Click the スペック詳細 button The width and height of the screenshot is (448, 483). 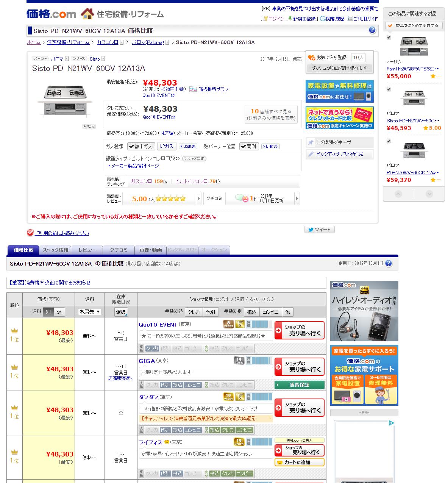pos(194,159)
